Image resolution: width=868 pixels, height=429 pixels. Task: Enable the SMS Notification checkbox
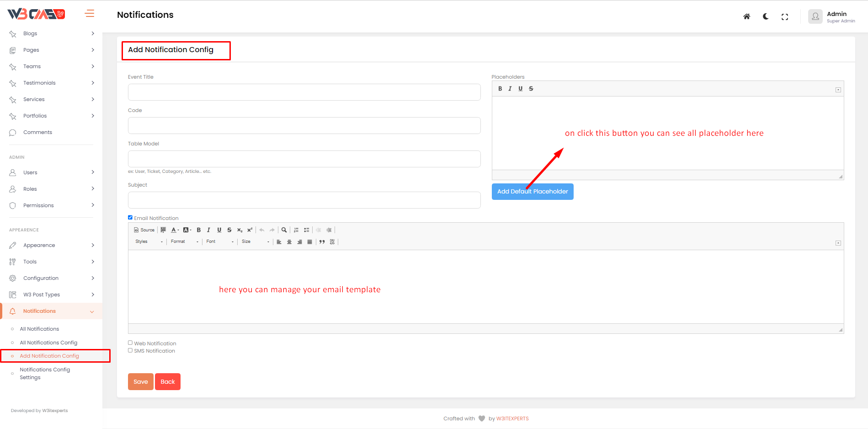coord(130,350)
